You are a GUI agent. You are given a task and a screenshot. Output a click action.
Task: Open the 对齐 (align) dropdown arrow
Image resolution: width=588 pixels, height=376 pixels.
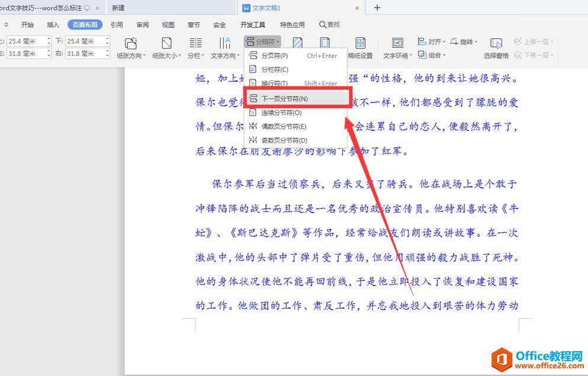coord(445,41)
